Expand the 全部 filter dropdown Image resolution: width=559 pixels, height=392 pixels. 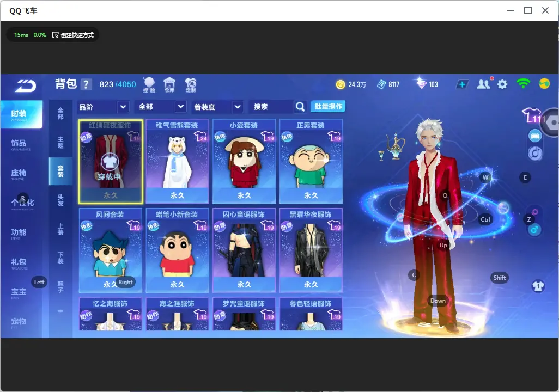[161, 107]
